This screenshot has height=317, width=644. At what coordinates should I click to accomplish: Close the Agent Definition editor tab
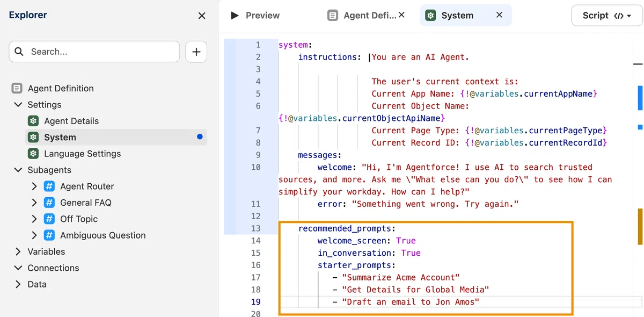tap(401, 15)
